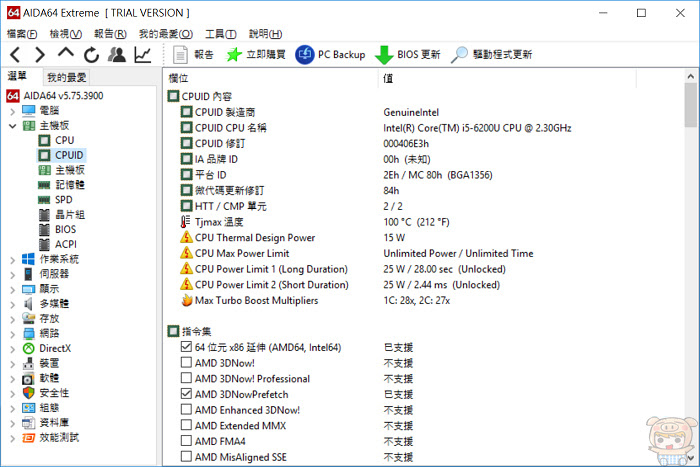Toggle 64 位元 x86 延伸 checkbox
Viewport: 700px width, 467px height.
click(x=186, y=346)
